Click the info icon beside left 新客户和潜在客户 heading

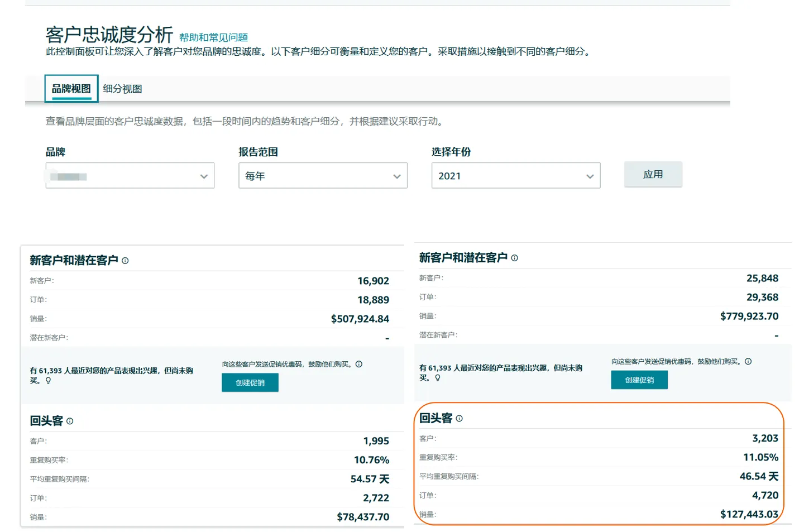coord(126,260)
